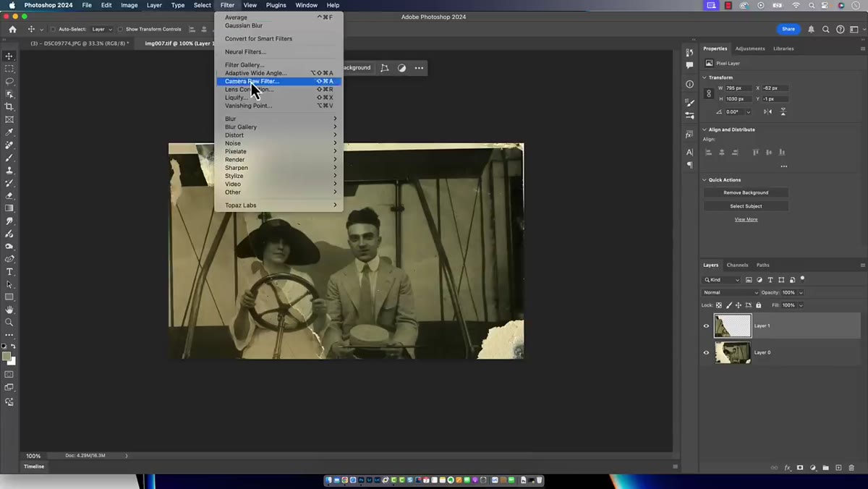Open the Blur submenu
The width and height of the screenshot is (868, 489).
pyautogui.click(x=278, y=119)
